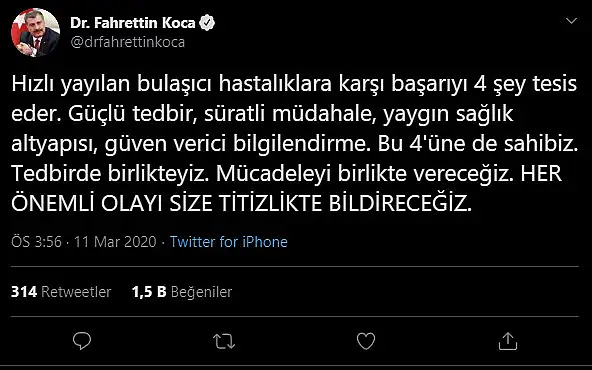Click the reply speech bubble icon
Viewport: 592px width, 370px height.
(82, 341)
